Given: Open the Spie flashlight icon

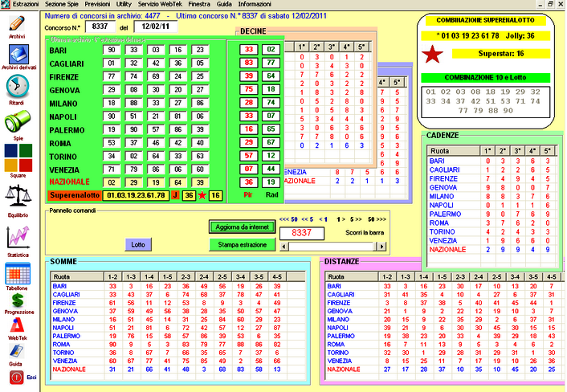Looking at the screenshot, I should (18, 120).
